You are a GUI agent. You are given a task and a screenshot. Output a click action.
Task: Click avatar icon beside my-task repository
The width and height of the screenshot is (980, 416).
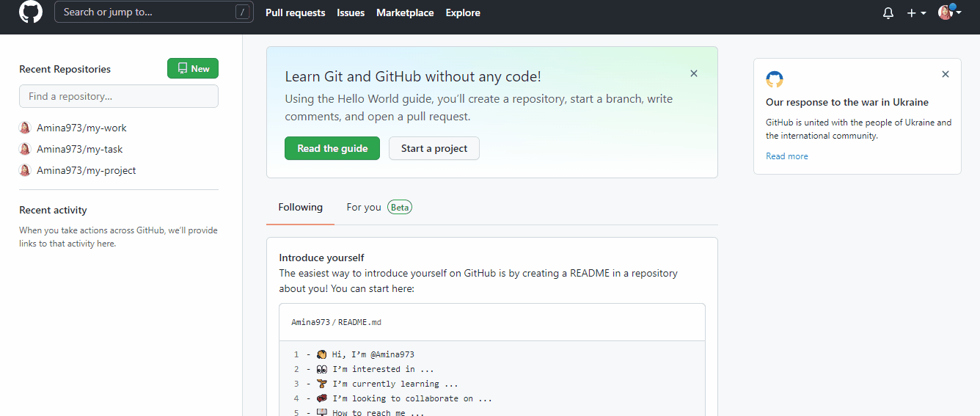[x=25, y=149]
